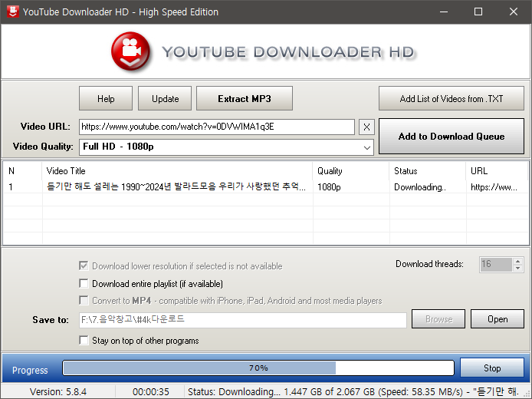Enable Stay on top of other programs
The image size is (532, 399).
coord(84,340)
